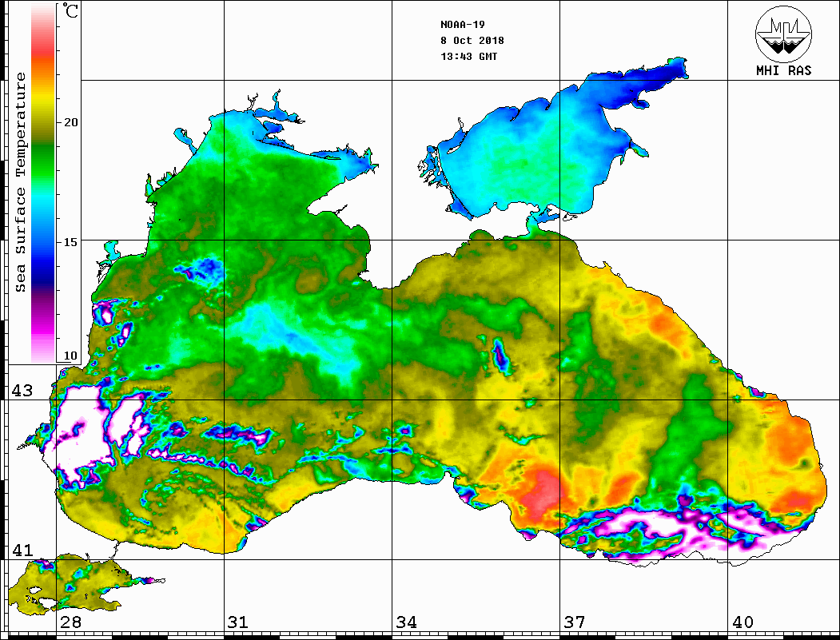This screenshot has width=840, height=640.
Task: Click the 'NOAA-19' satellite label
Action: click(x=462, y=25)
